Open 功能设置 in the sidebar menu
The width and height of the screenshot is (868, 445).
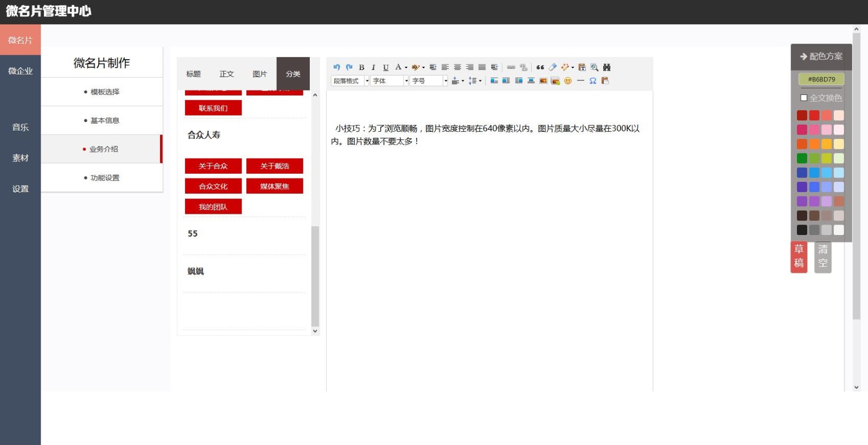pyautogui.click(x=105, y=178)
